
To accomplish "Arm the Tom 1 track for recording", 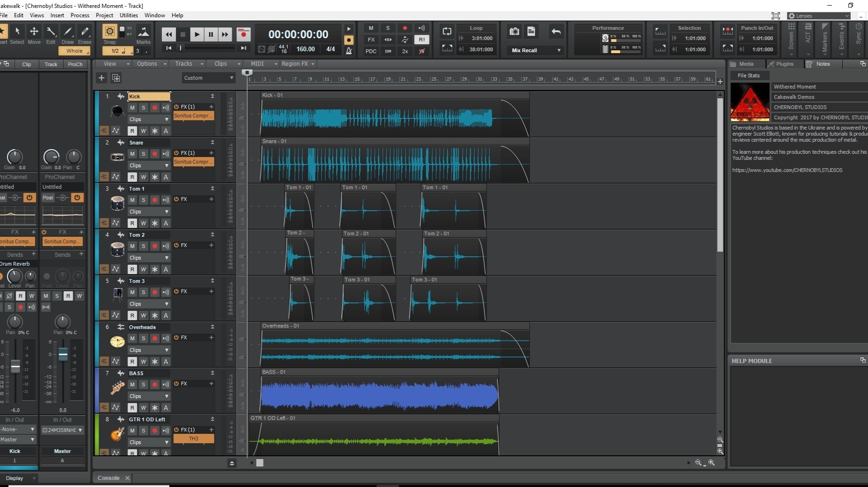I will (x=155, y=200).
